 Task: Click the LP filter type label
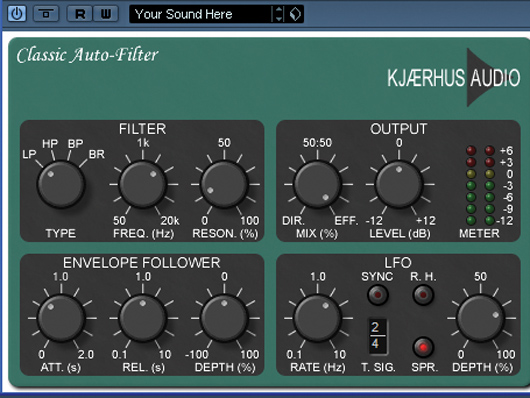click(29, 154)
